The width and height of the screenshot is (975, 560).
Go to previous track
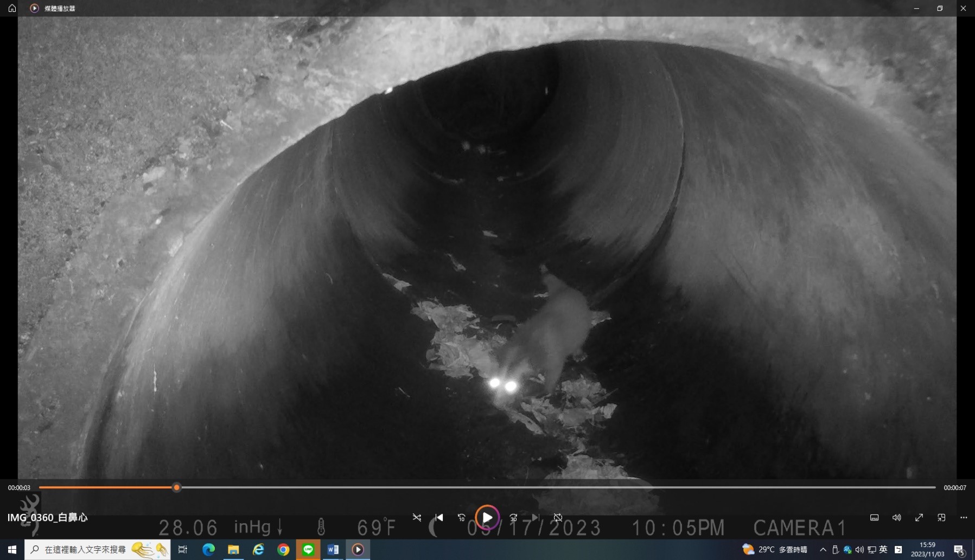click(x=439, y=518)
